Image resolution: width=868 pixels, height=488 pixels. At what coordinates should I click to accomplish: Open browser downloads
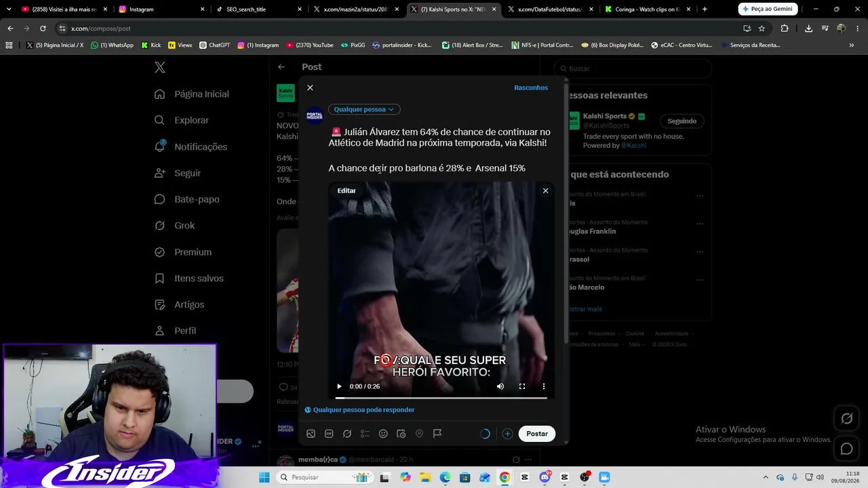pyautogui.click(x=808, y=28)
